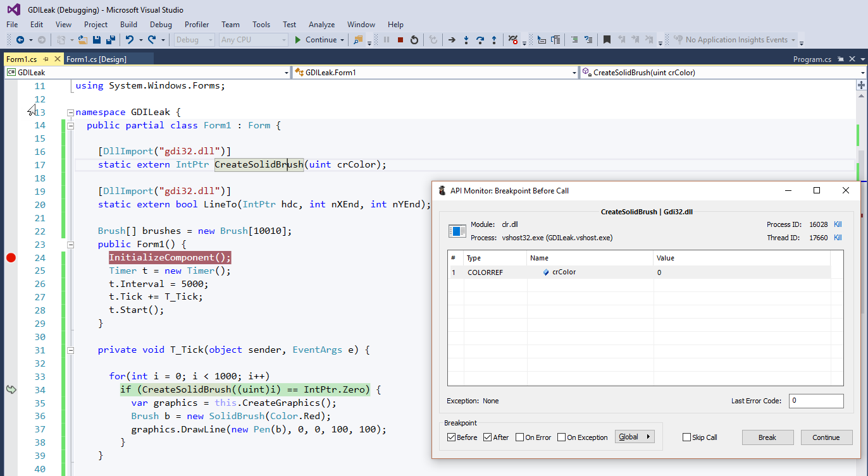Click the Step Out arrow icon

(494, 40)
